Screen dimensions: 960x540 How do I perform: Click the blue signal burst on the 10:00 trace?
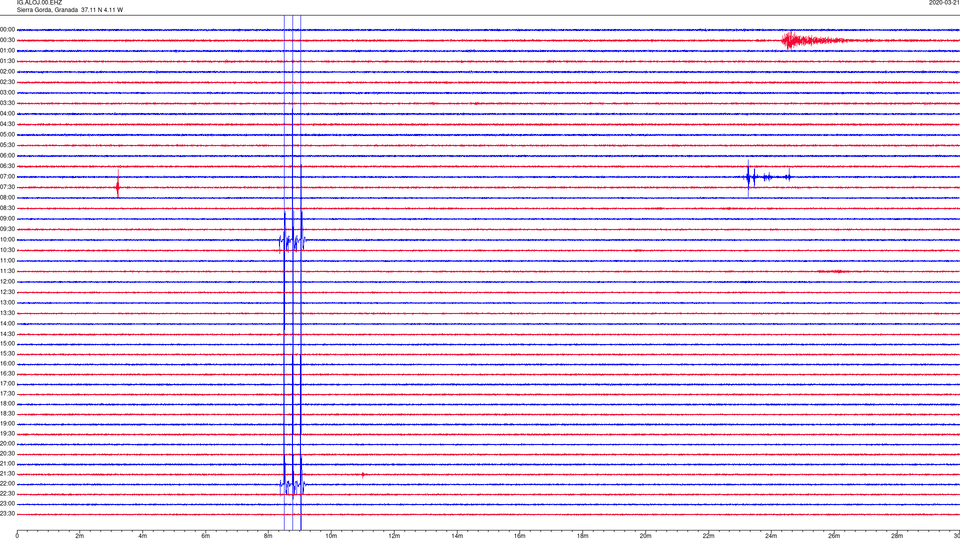tap(293, 241)
